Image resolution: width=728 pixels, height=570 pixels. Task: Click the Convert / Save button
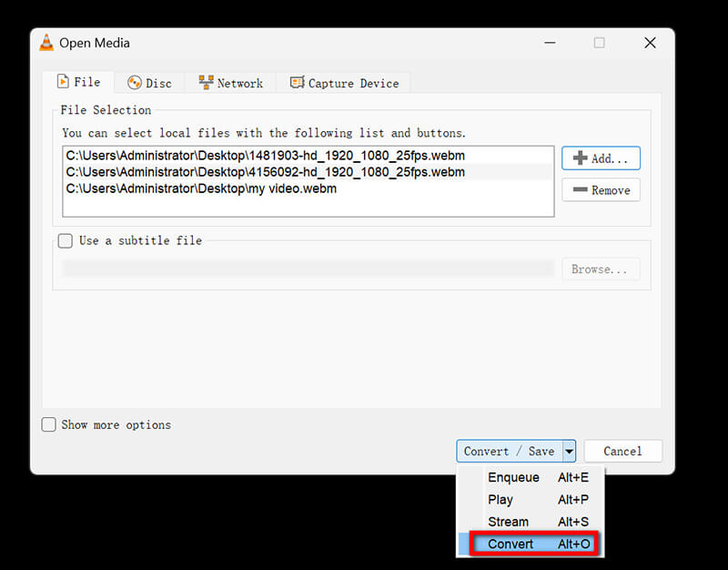510,451
